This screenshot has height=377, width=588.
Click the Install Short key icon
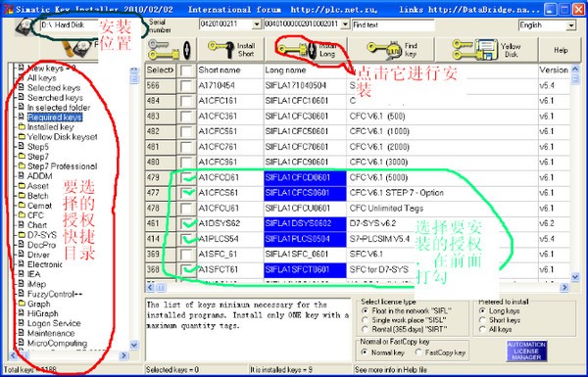coord(221,50)
